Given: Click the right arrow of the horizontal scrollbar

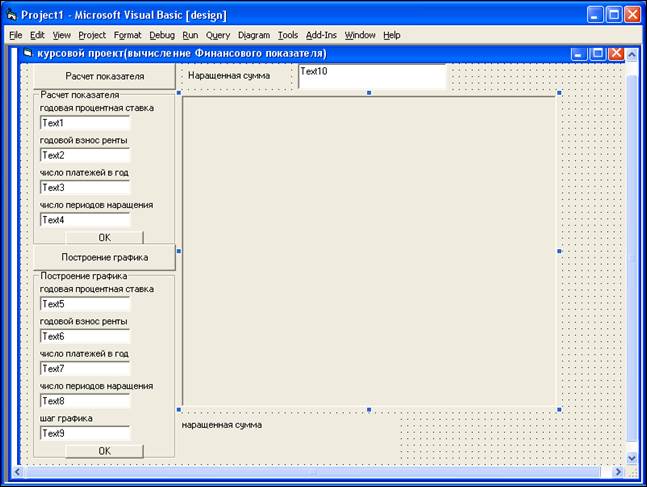Looking at the screenshot, I should click(615, 471).
